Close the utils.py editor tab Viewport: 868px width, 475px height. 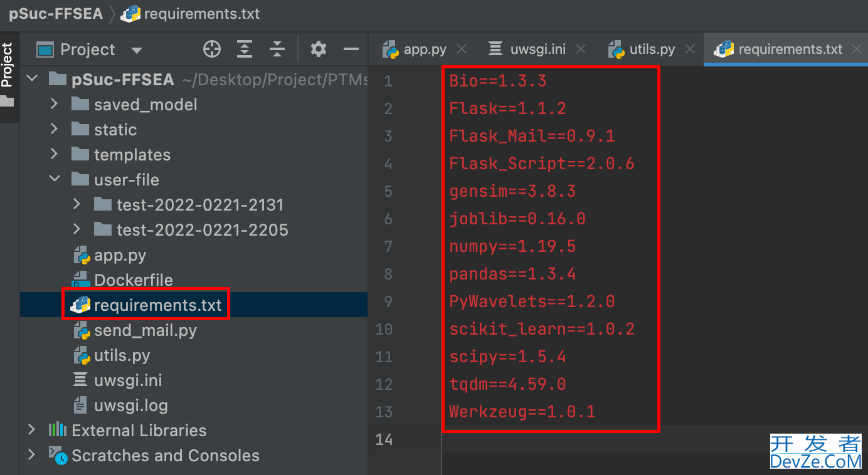(690, 49)
